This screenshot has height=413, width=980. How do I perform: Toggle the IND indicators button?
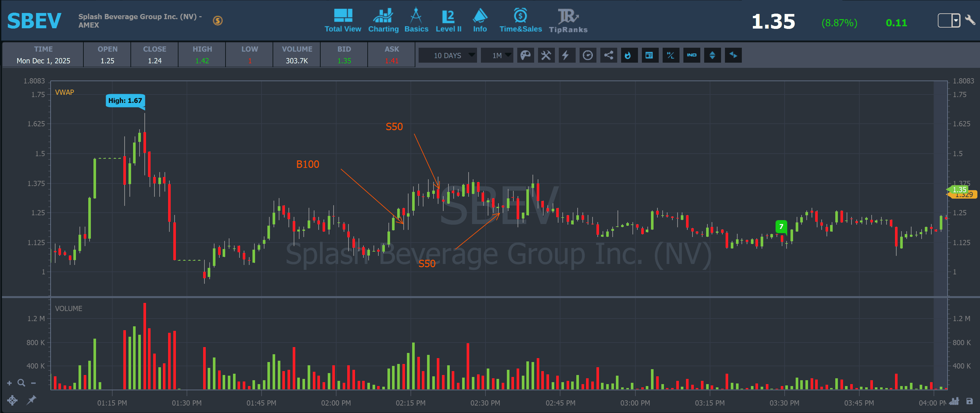(x=691, y=56)
